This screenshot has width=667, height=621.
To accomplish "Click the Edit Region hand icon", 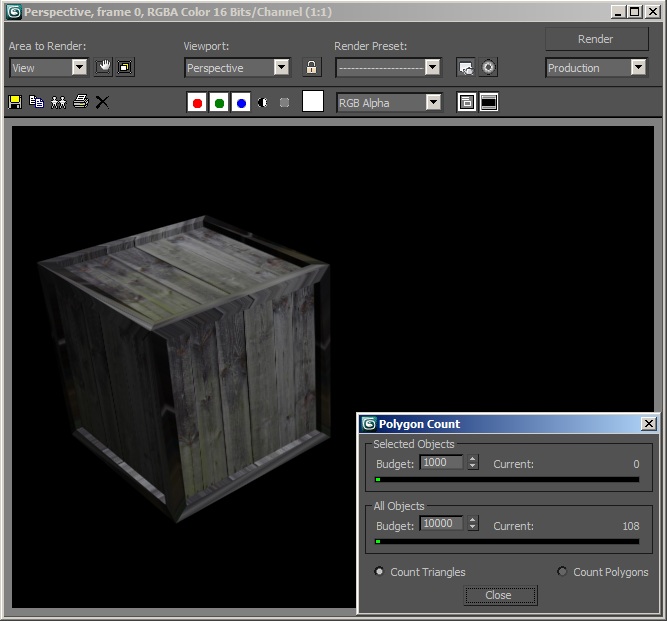I will 103,67.
